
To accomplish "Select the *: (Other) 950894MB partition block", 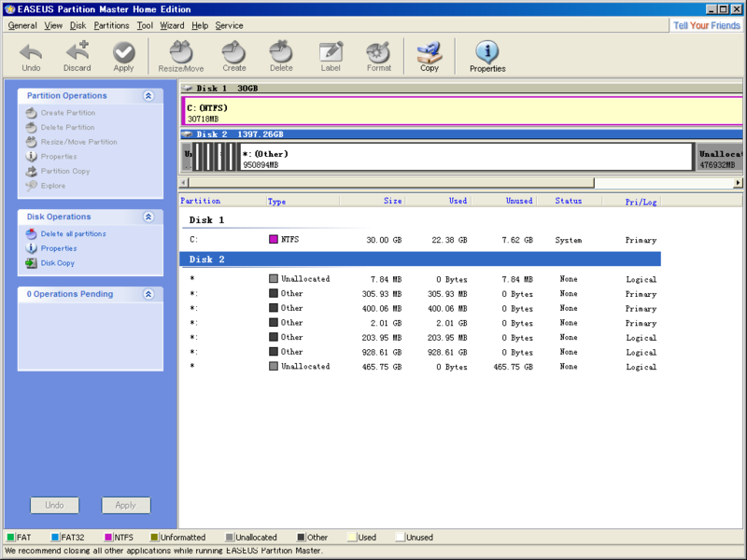I will (466, 157).
